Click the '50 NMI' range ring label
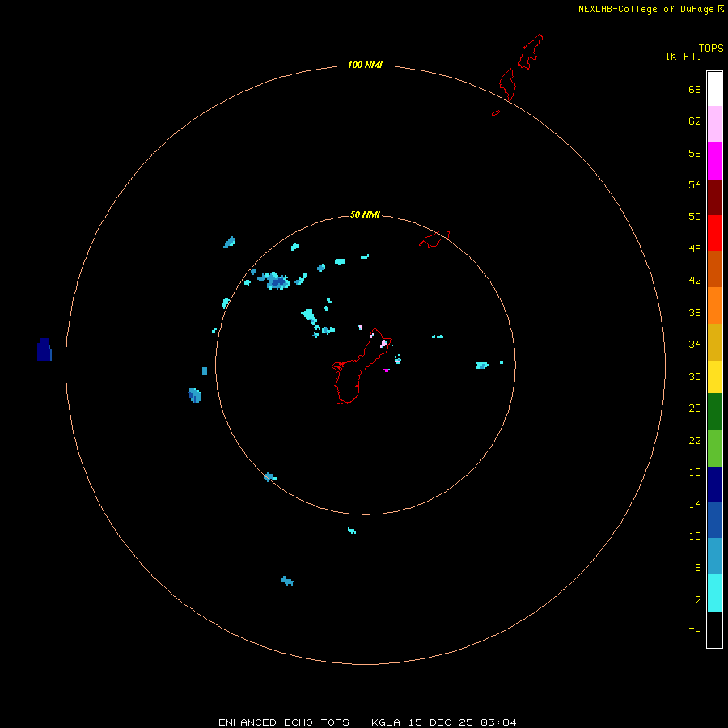The image size is (728, 728). 365,214
